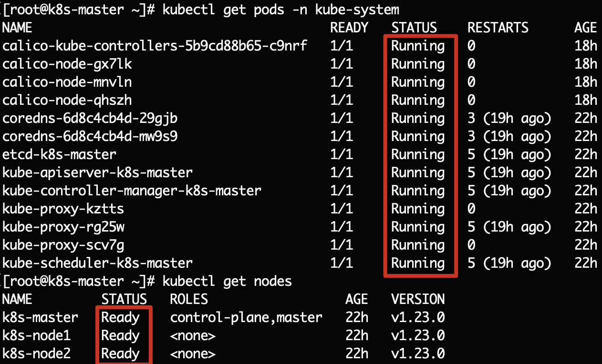Select the pod name calico-node-gx7lk
This screenshot has height=364, width=602.
[x=67, y=64]
